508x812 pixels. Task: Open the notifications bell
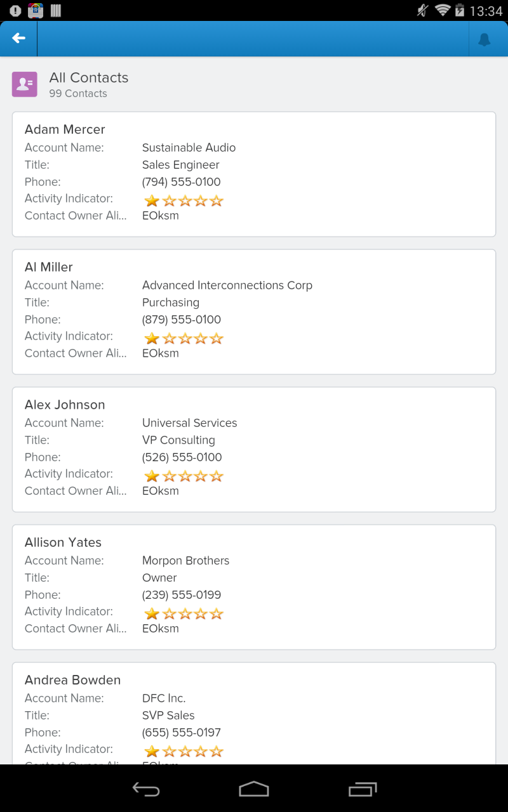[485, 40]
